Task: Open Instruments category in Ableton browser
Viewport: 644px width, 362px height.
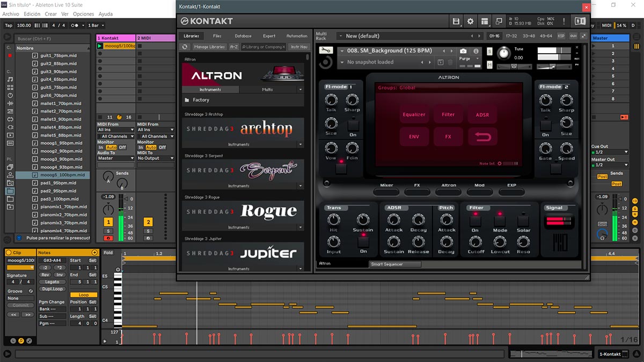Action: (x=10, y=95)
